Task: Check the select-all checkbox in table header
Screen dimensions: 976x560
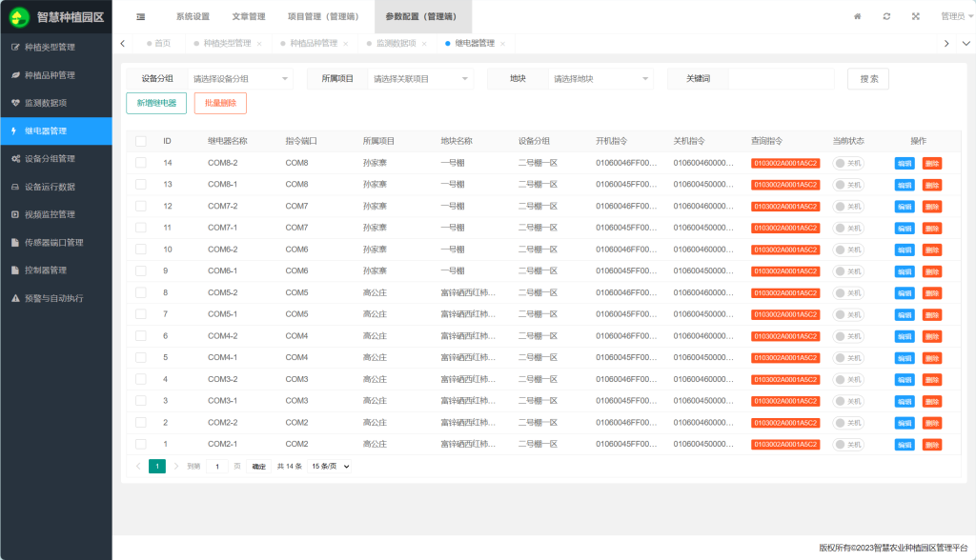Action: (x=141, y=141)
